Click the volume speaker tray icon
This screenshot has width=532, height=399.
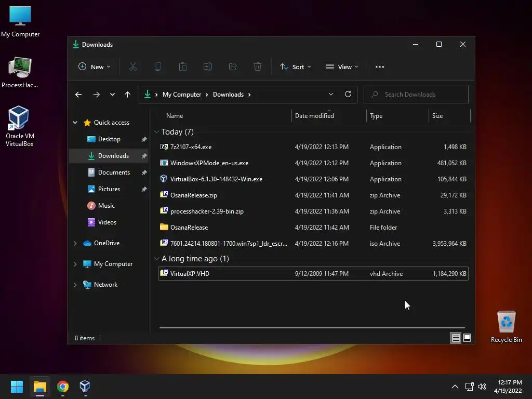tap(482, 387)
